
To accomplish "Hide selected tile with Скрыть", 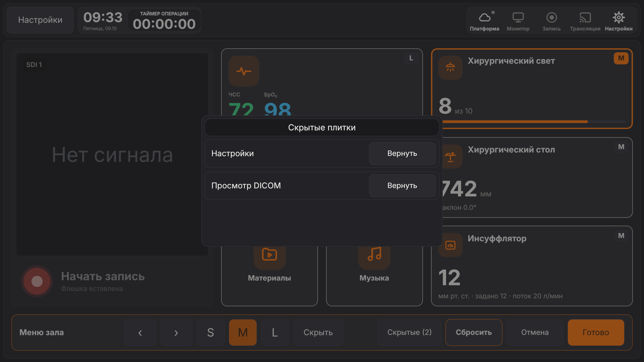I will coord(318,333).
